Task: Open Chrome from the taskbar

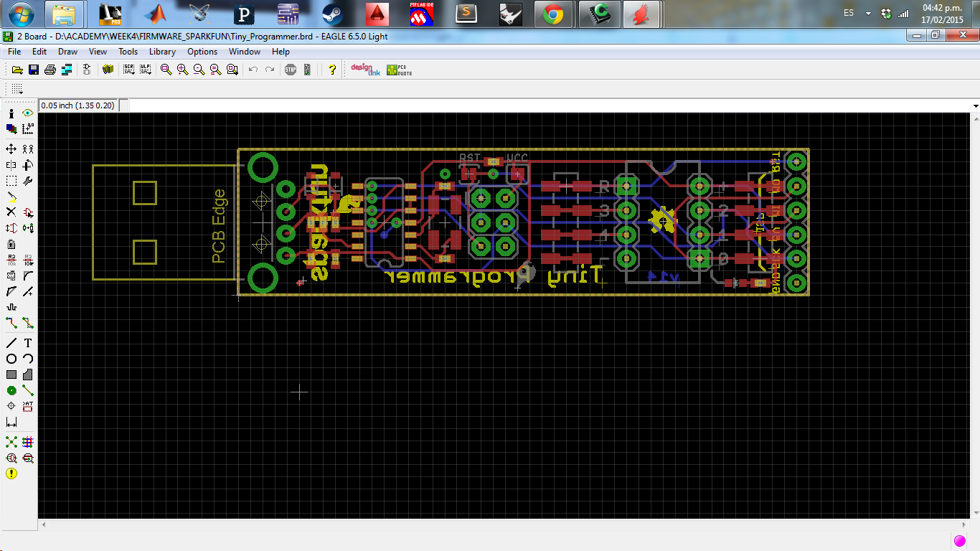Action: pos(553,14)
